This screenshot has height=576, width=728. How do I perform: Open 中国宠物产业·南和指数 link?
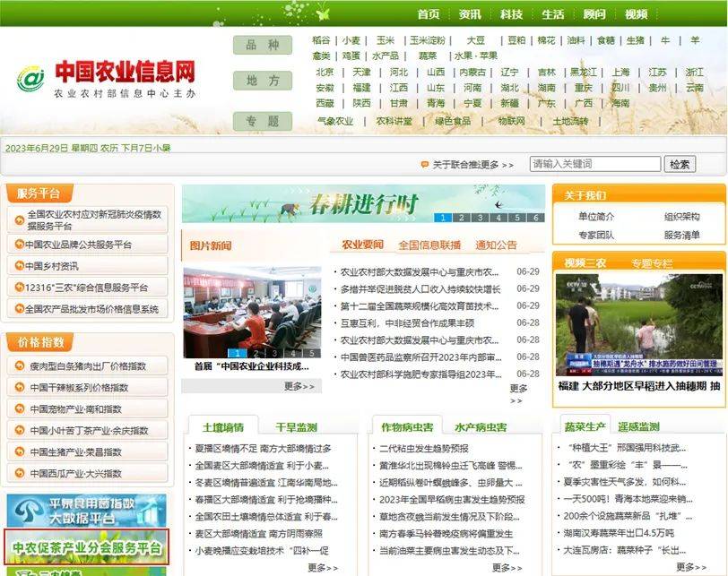pyautogui.click(x=76, y=409)
